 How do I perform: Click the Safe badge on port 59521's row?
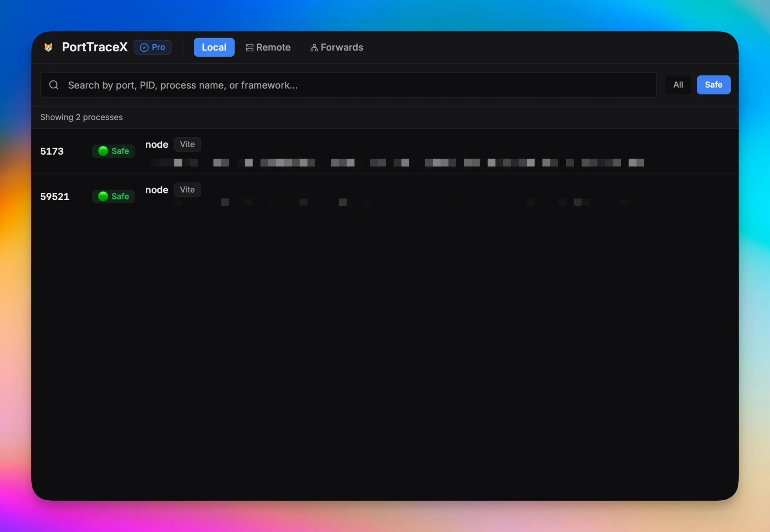point(113,196)
